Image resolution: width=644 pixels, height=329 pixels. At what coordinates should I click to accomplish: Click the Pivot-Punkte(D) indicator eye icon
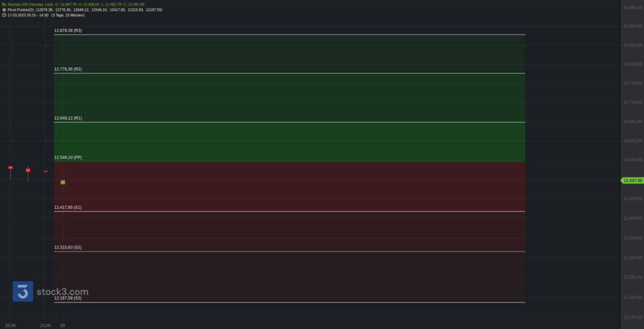pos(4,9)
